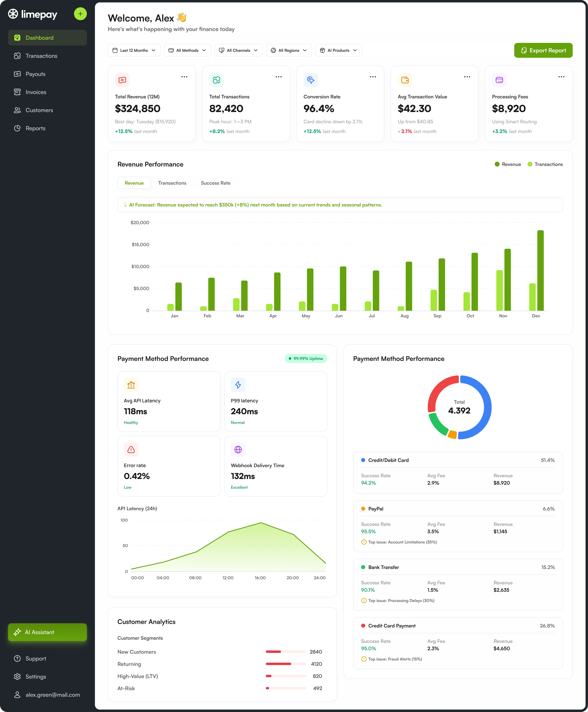Open Settings from the sidebar
Image resolution: width=588 pixels, height=712 pixels.
pos(47,676)
